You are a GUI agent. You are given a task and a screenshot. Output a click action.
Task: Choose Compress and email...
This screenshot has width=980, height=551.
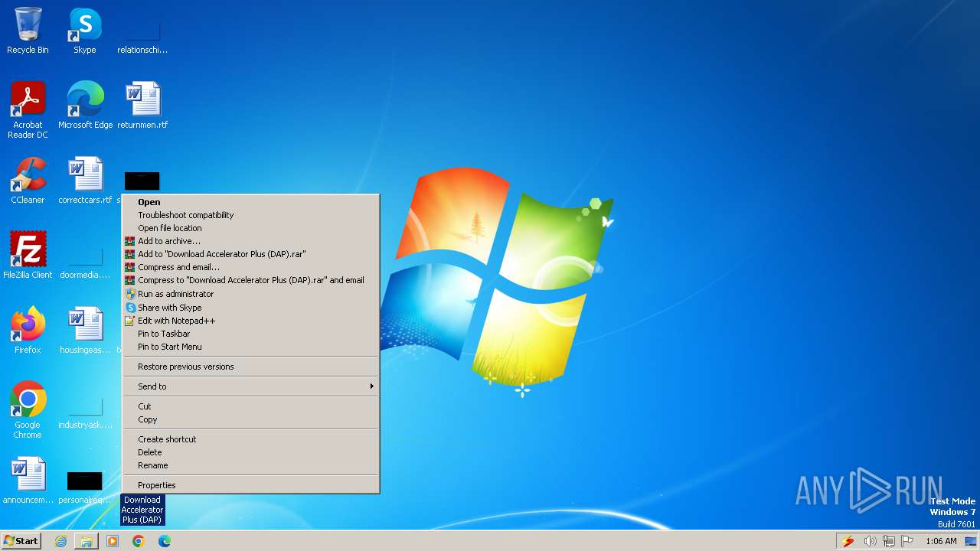point(251,267)
